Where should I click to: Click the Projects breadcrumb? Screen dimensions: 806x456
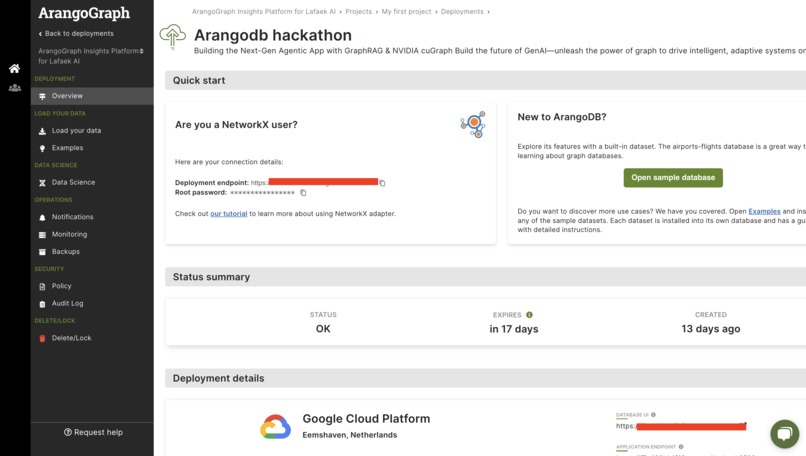pyautogui.click(x=359, y=12)
